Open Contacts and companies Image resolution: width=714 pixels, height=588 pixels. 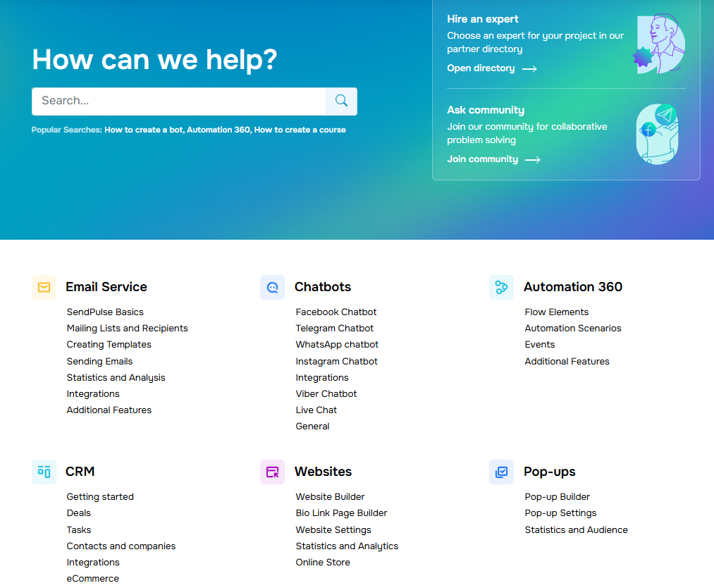[121, 546]
